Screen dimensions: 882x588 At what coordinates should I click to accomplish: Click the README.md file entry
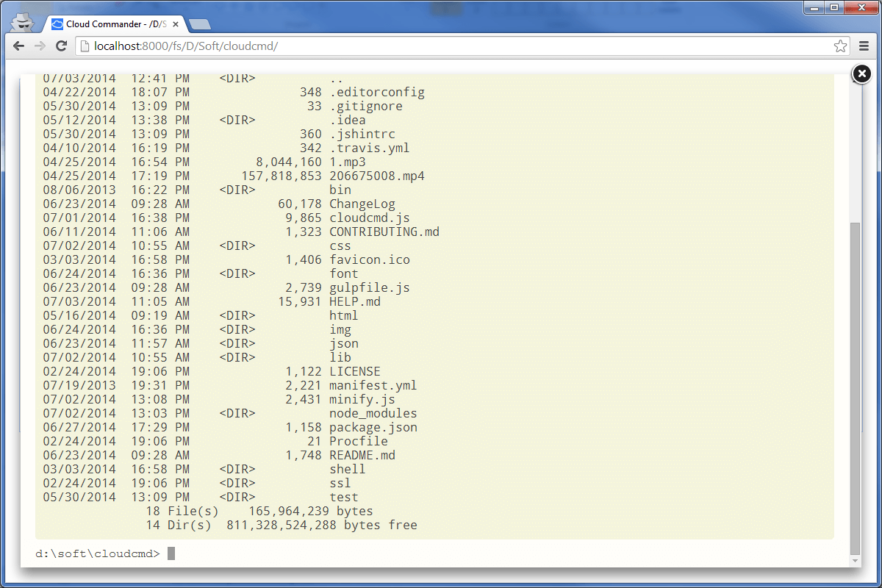point(362,455)
